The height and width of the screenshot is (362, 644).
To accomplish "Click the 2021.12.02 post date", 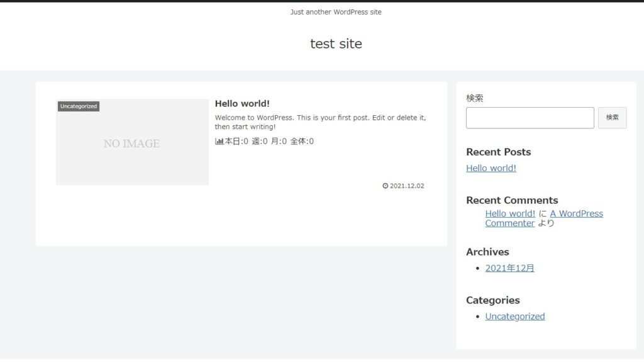I will click(407, 186).
